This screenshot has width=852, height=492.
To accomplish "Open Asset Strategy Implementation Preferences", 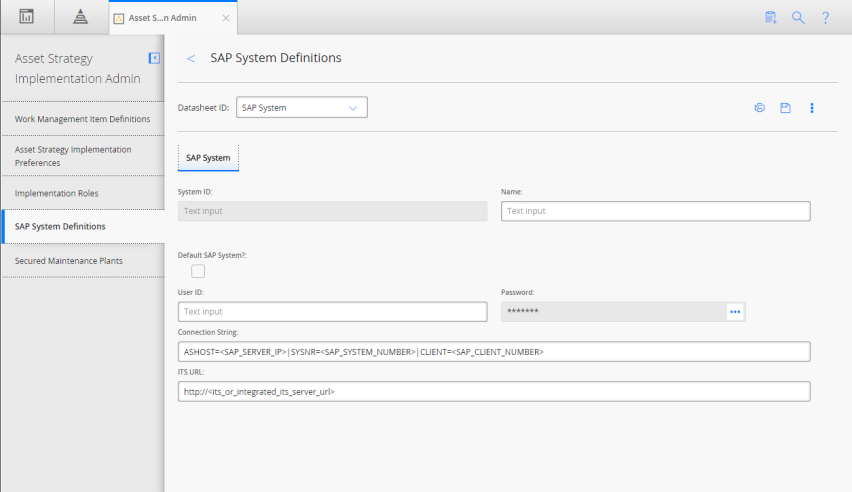I will (83, 156).
